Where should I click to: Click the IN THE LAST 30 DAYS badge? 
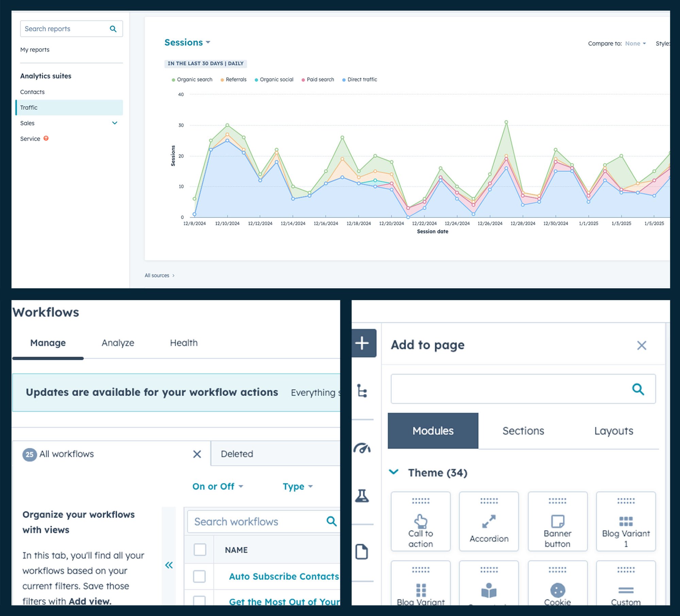pos(205,64)
